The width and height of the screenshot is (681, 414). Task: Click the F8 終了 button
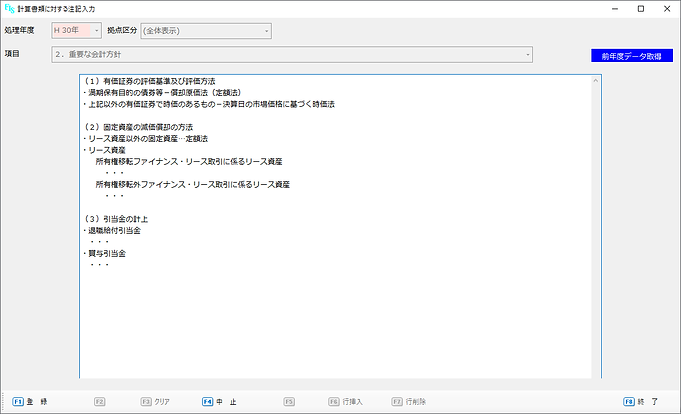click(641, 402)
